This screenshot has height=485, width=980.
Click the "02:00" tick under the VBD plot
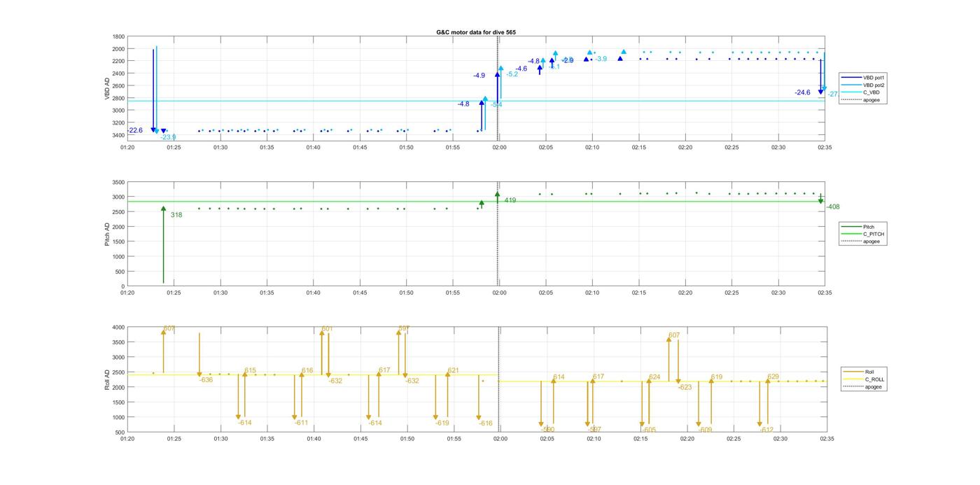point(499,148)
